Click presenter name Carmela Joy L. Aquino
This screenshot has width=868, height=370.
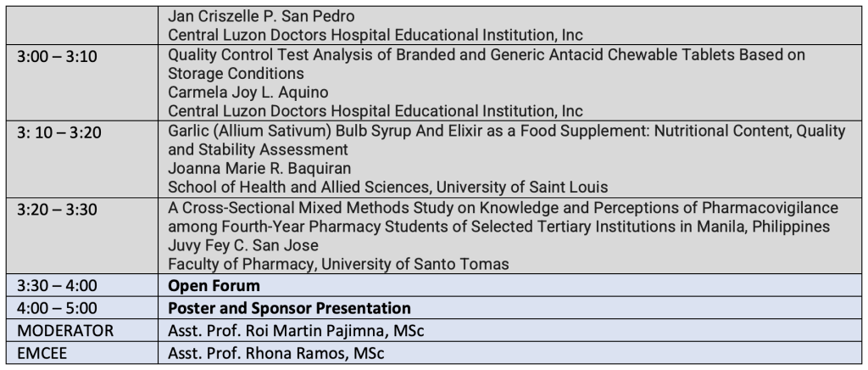(x=248, y=92)
